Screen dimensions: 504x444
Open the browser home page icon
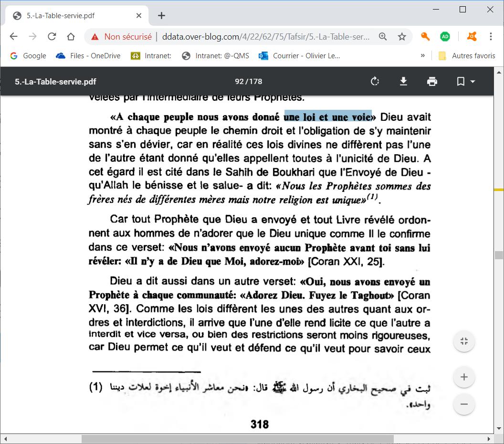71,36
